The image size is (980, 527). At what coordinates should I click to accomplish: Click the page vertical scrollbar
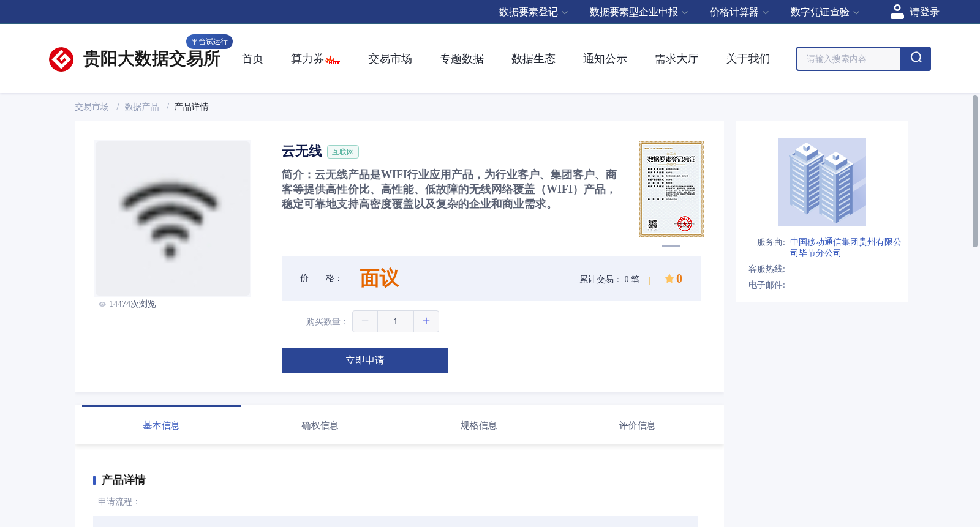975,171
